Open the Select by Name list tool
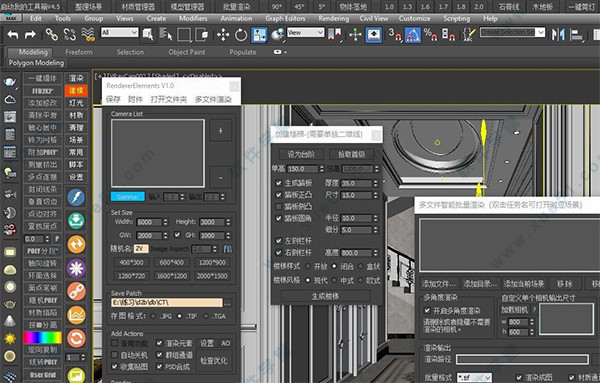The height and width of the screenshot is (383, 600). coord(166,35)
